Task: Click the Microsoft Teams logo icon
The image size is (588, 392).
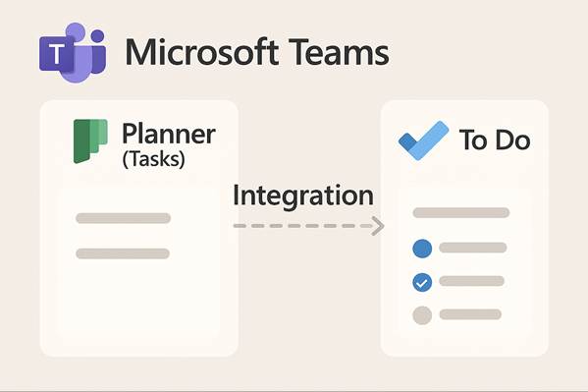Action: click(73, 52)
